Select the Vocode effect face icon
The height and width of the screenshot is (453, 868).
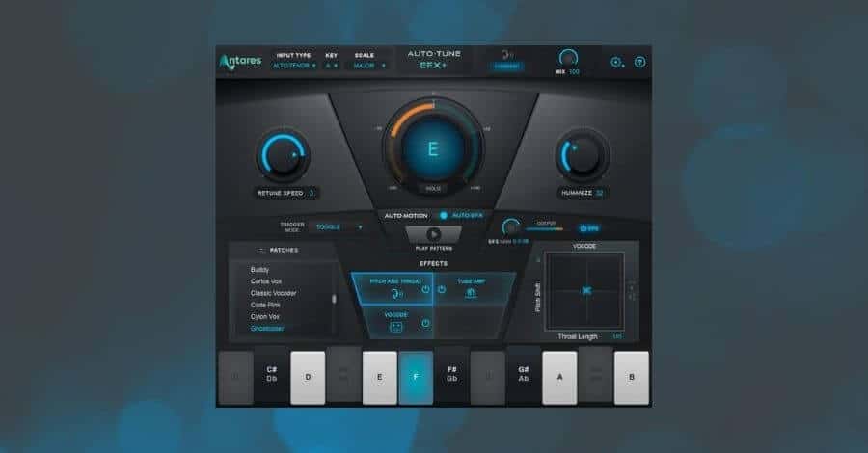pos(395,327)
